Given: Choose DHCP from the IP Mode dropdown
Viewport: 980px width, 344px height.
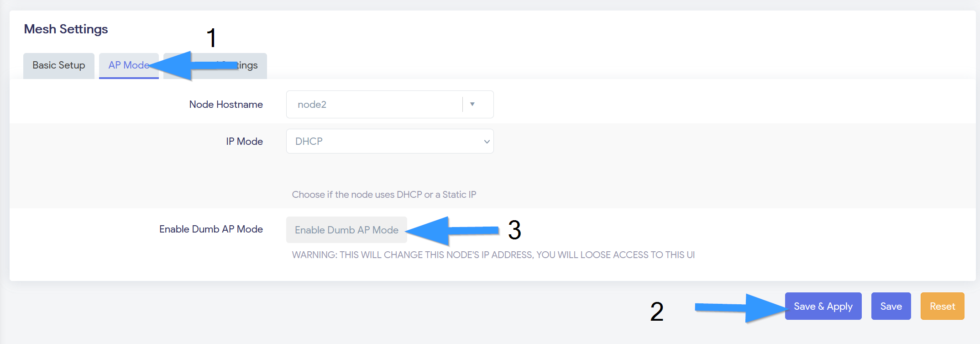Looking at the screenshot, I should 389,141.
